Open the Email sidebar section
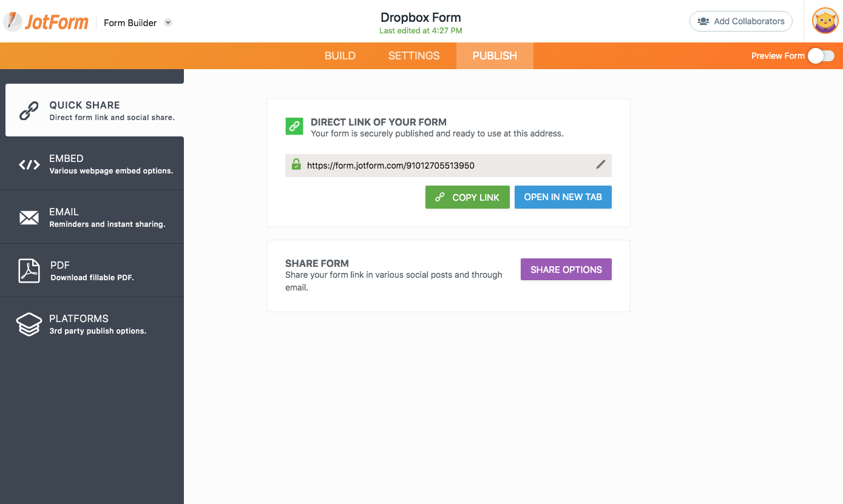Viewport: 843px width, 504px height. tap(92, 217)
